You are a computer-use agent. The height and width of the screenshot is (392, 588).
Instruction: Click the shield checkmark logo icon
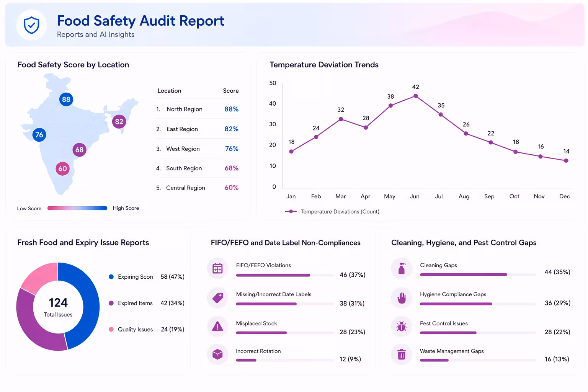point(31,25)
